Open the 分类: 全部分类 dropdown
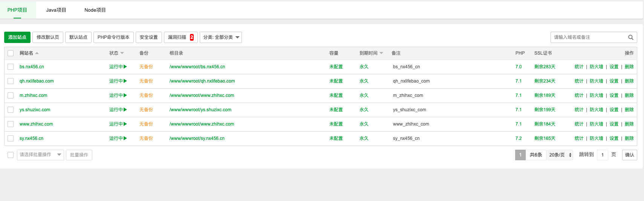644x201 pixels. coord(221,37)
